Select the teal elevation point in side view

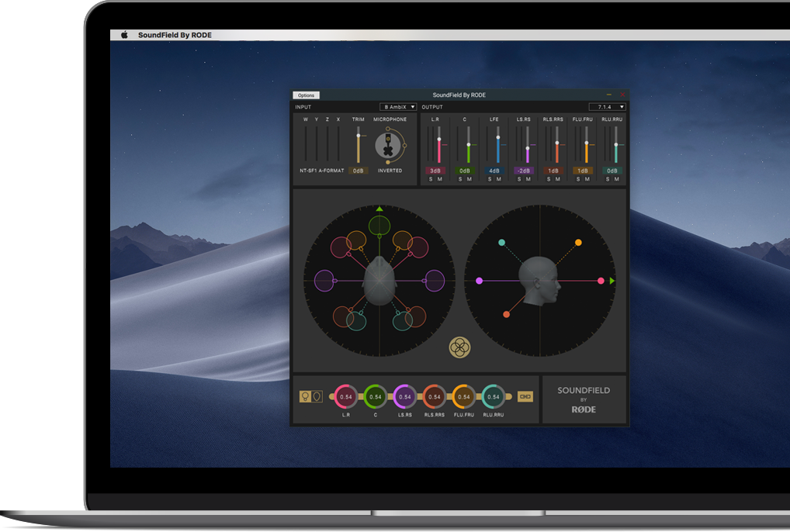[x=501, y=243]
